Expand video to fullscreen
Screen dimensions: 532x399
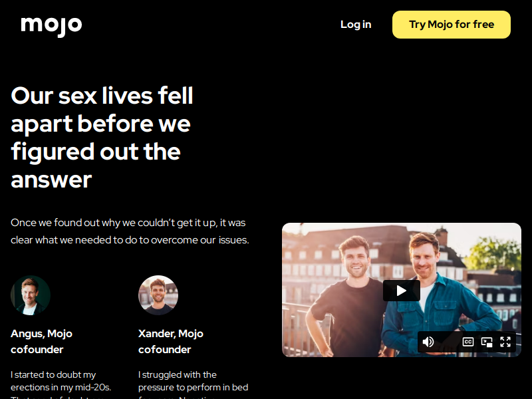[x=505, y=342]
